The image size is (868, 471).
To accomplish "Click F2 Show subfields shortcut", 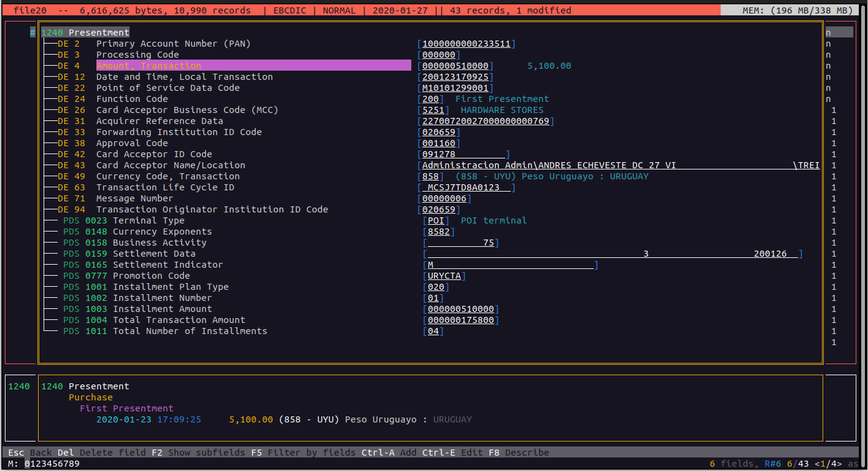I will click(x=198, y=453).
